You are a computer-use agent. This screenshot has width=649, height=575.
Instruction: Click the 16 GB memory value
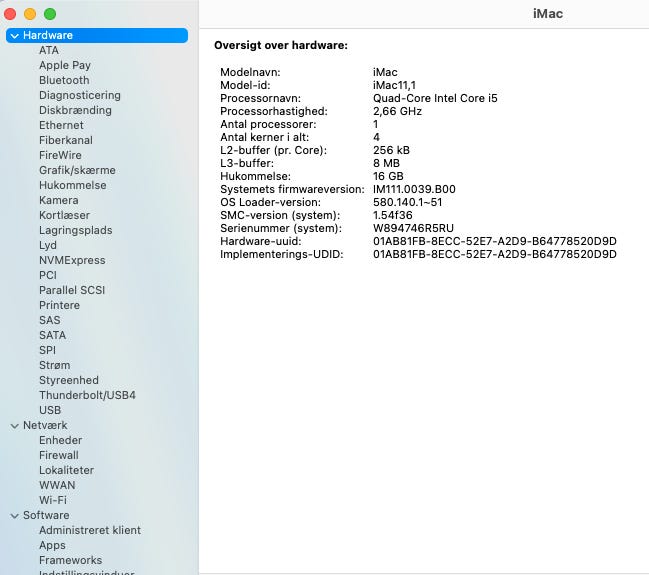click(388, 176)
